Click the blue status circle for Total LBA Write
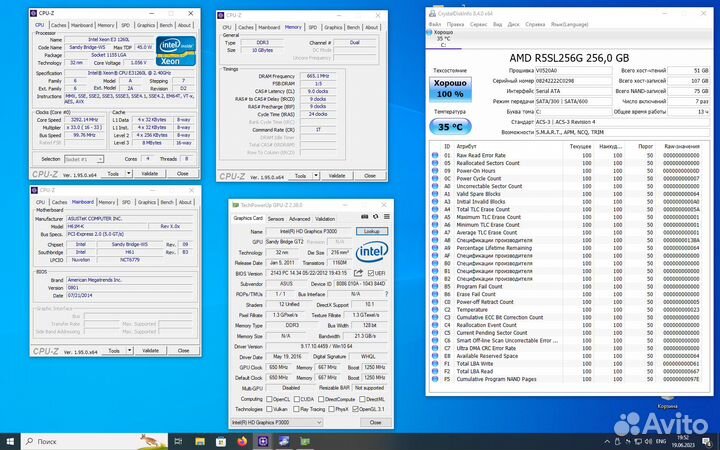Image resolution: width=720 pixels, height=450 pixels. click(435, 364)
